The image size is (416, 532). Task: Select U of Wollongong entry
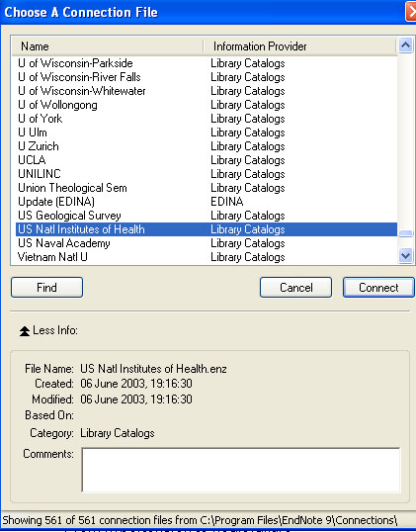pyautogui.click(x=207, y=105)
